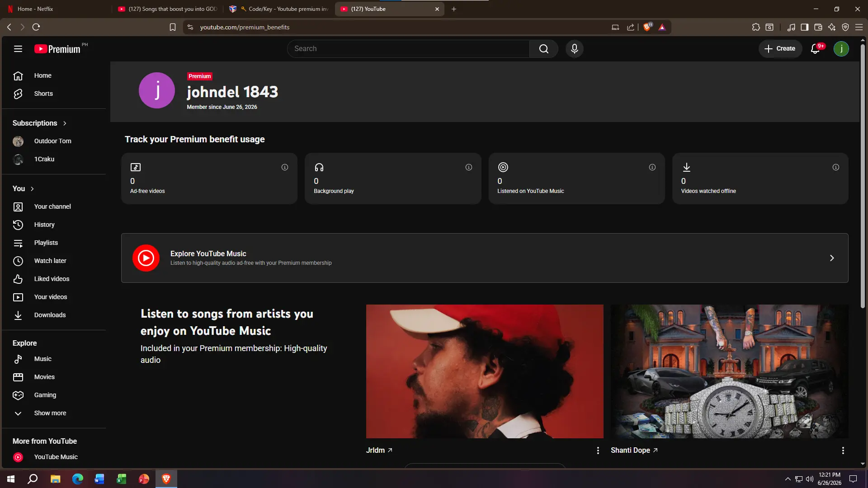
Task: Open Watch later in sidebar
Action: 54,261
